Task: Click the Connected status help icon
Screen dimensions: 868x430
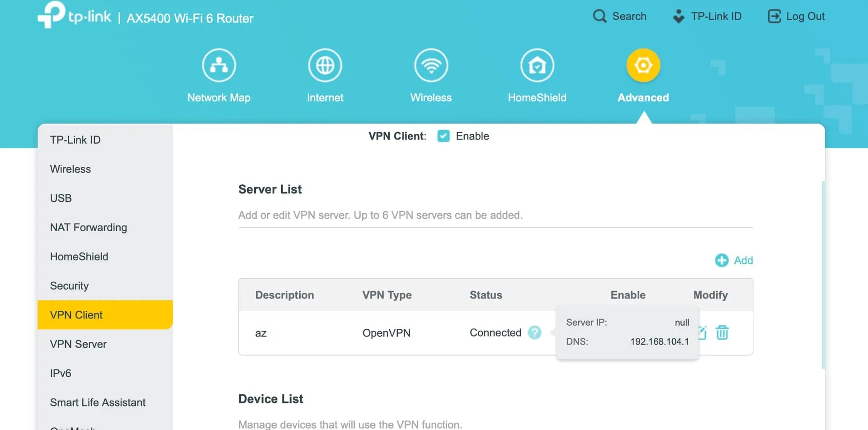Action: (534, 333)
